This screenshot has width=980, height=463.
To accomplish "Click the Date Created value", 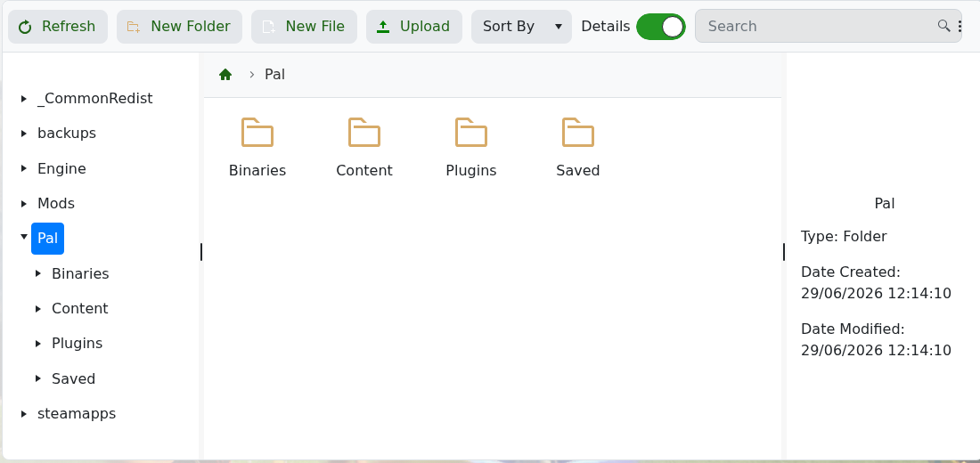I will [x=877, y=294].
